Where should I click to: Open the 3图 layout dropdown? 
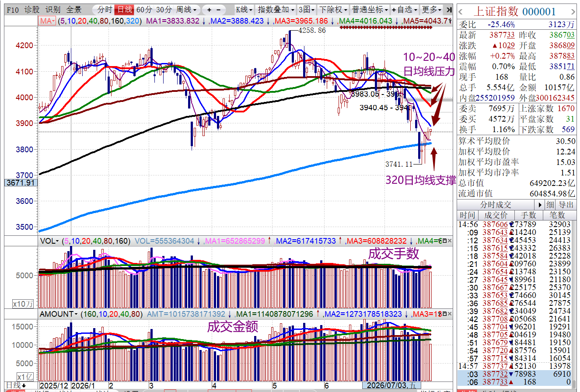tap(307, 9)
